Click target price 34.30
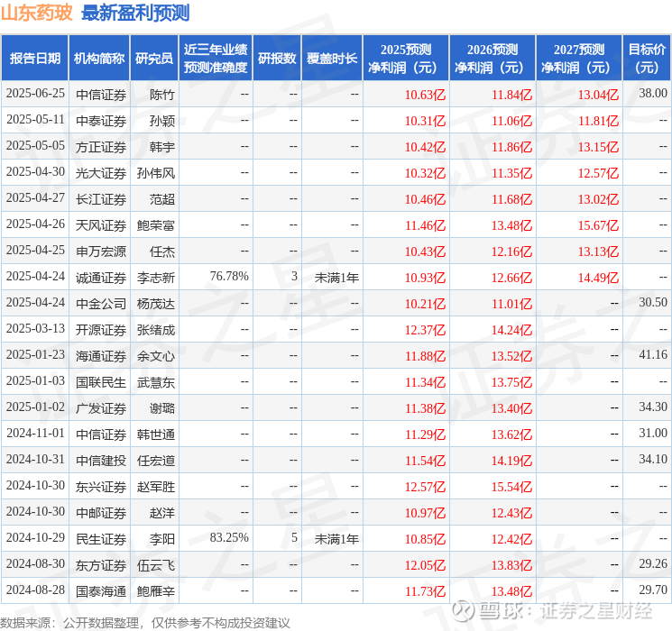This screenshot has height=631, width=672. pos(653,407)
